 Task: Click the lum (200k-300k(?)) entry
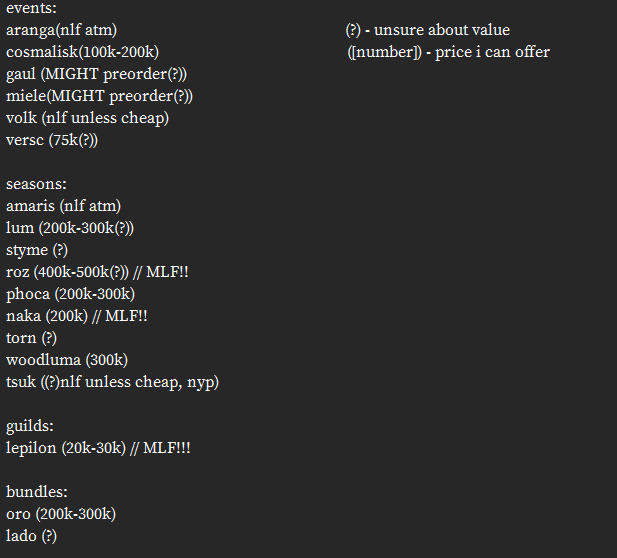pos(70,228)
